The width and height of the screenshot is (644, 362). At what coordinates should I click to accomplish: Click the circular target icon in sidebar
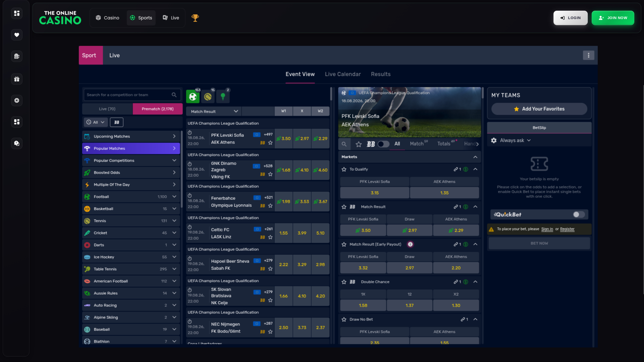[x=17, y=101]
